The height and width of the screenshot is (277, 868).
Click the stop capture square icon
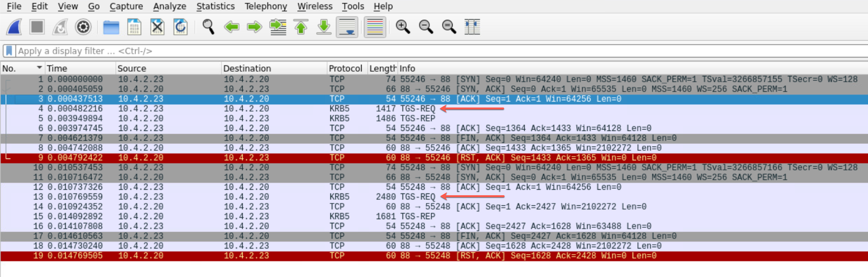pos(37,27)
